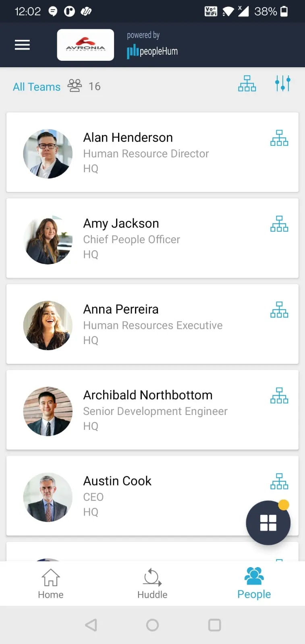The height and width of the screenshot is (644, 305).
Task: View Austin Cook's org chart icon
Action: 279,481
